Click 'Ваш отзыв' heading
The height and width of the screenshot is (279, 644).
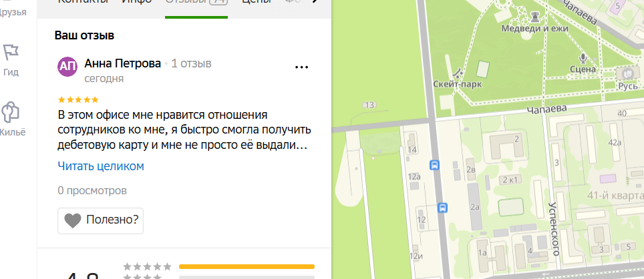click(x=84, y=35)
